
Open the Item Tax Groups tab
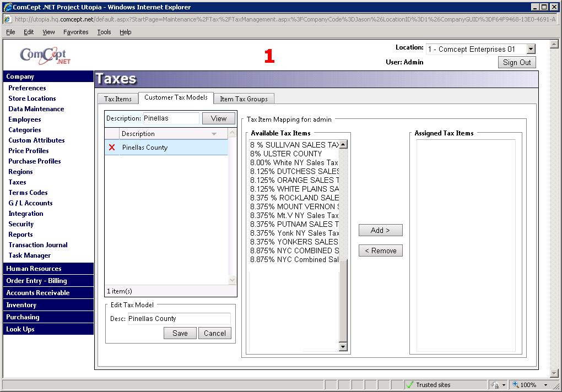click(x=244, y=99)
